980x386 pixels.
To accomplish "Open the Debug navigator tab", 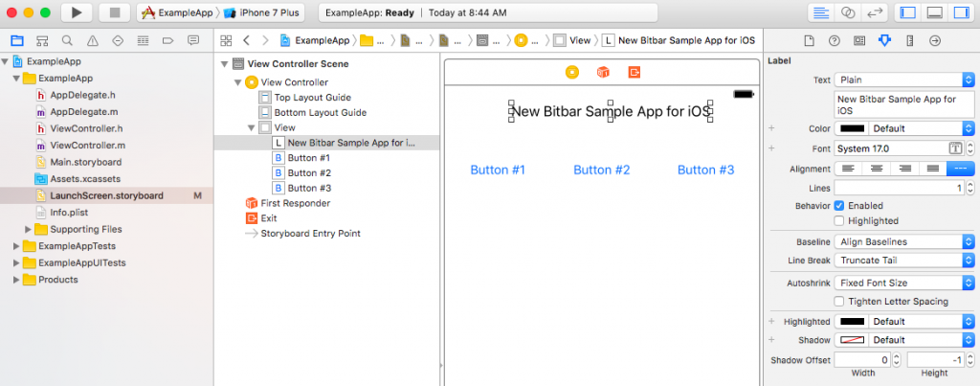I will [143, 40].
